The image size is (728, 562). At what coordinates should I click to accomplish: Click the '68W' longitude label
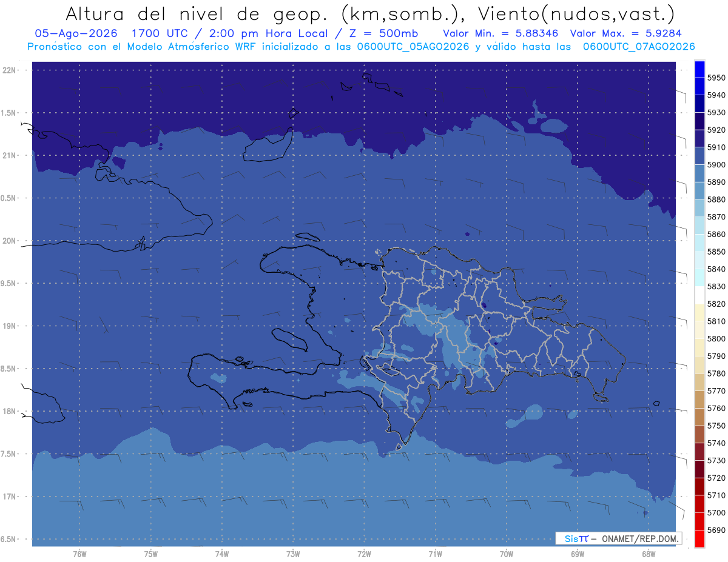coord(649,555)
